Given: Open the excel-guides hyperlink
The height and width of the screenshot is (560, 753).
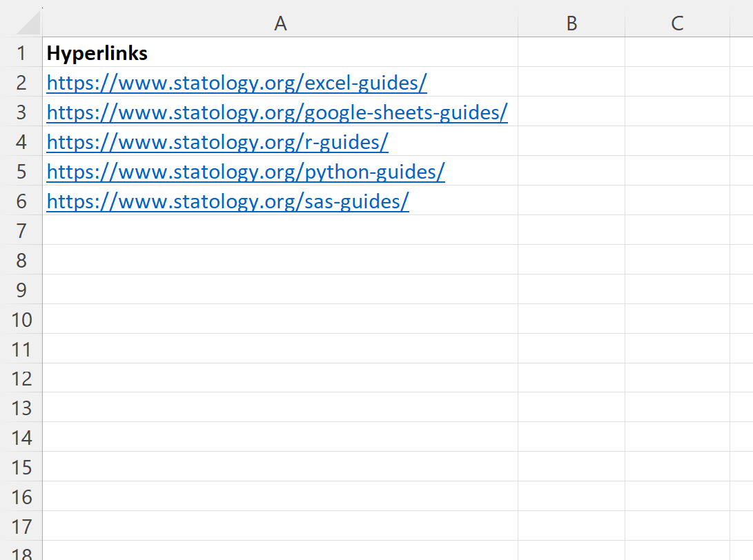Looking at the screenshot, I should [x=237, y=83].
